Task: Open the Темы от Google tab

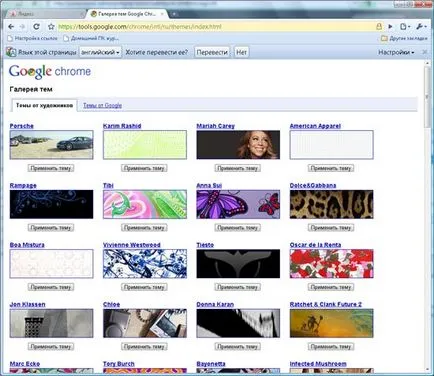Action: tap(102, 105)
